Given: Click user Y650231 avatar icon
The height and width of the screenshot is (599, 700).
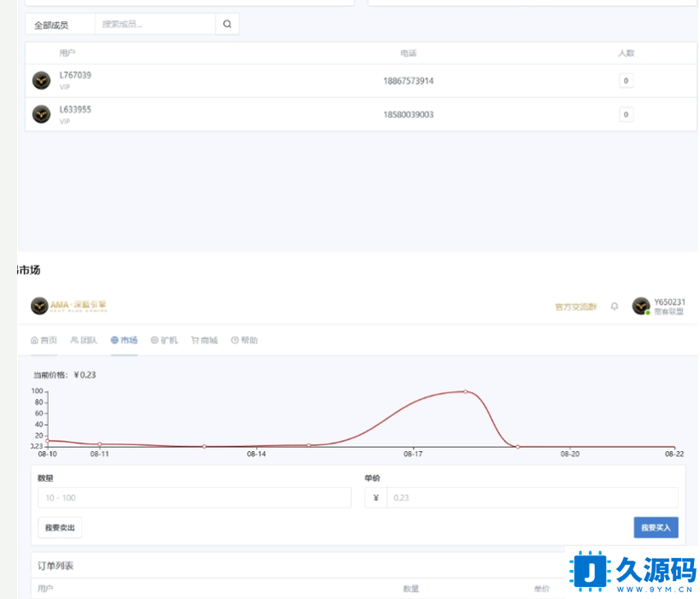Looking at the screenshot, I should coord(640,306).
